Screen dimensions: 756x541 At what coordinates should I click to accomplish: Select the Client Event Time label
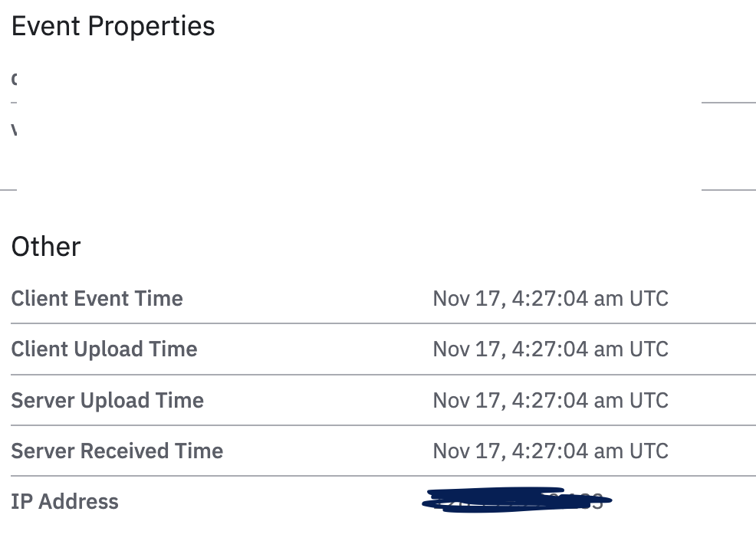(x=97, y=298)
